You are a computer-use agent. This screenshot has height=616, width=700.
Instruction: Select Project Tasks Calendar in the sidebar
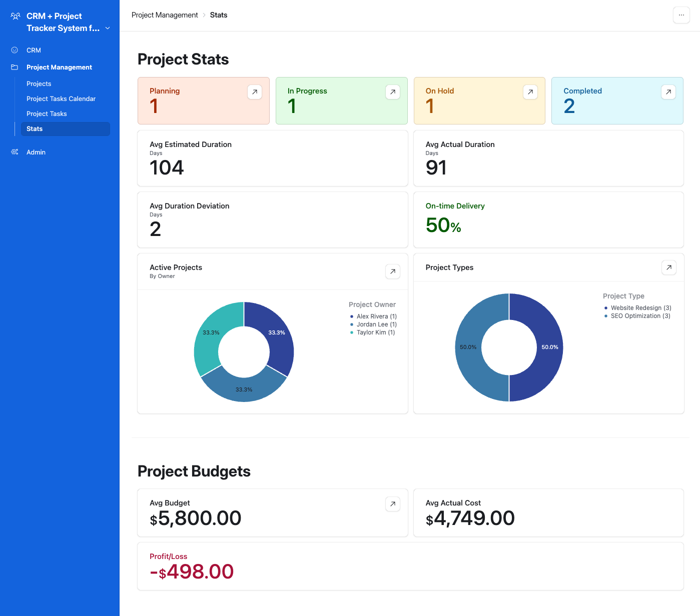click(x=61, y=98)
